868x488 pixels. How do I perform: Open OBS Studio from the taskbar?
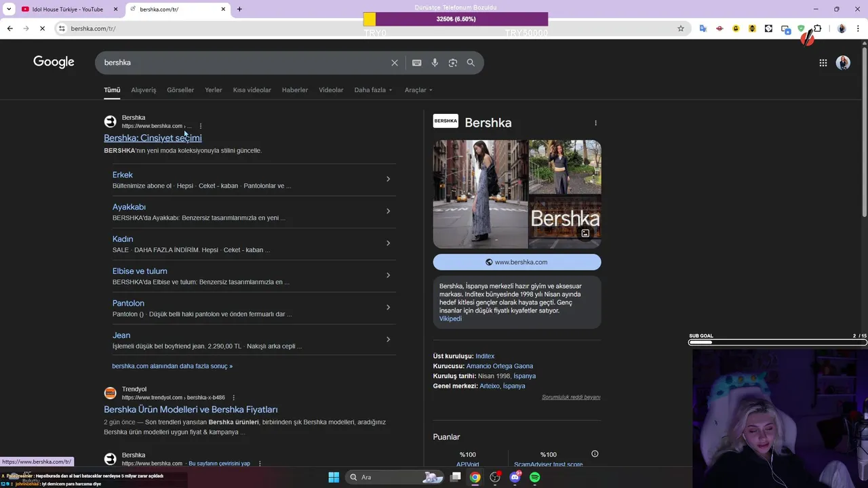point(495,477)
